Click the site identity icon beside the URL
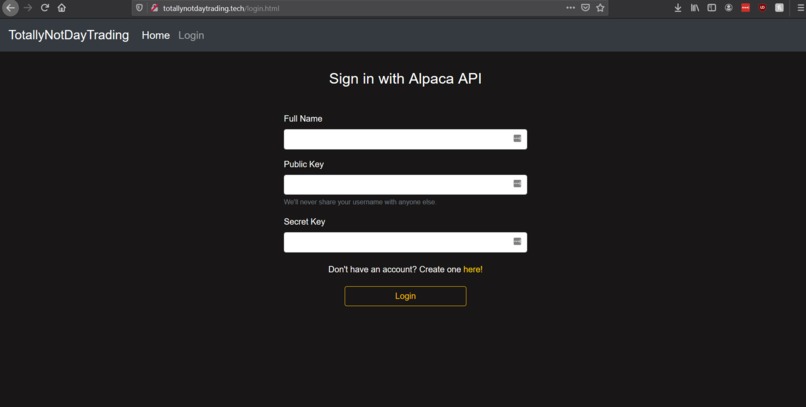The height and width of the screenshot is (407, 806). click(x=154, y=8)
